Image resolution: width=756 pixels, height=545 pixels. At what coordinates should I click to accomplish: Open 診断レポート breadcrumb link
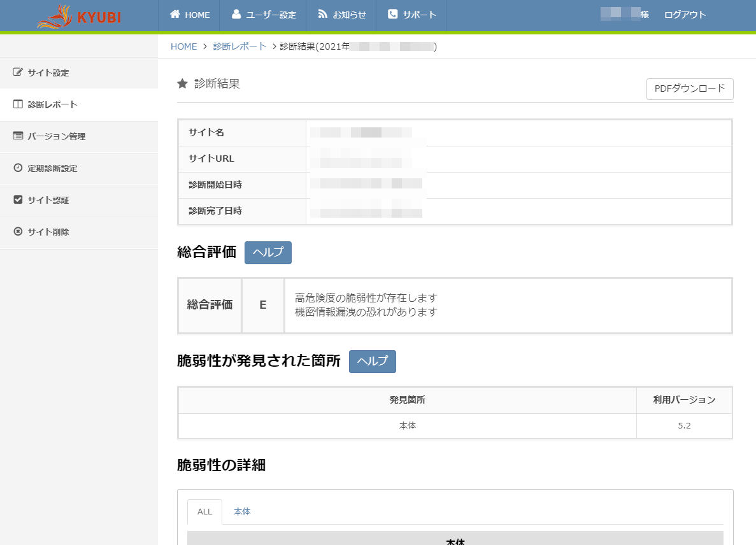click(239, 46)
